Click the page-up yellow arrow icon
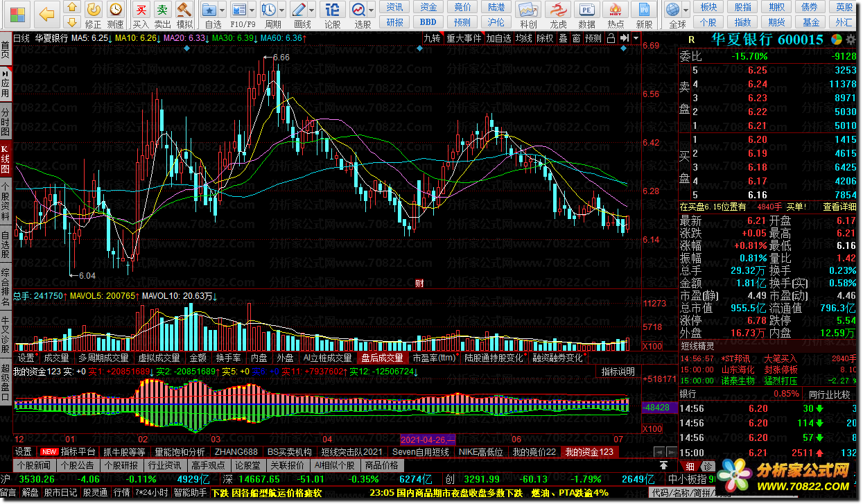The height and width of the screenshot is (504, 863). tap(72, 8)
